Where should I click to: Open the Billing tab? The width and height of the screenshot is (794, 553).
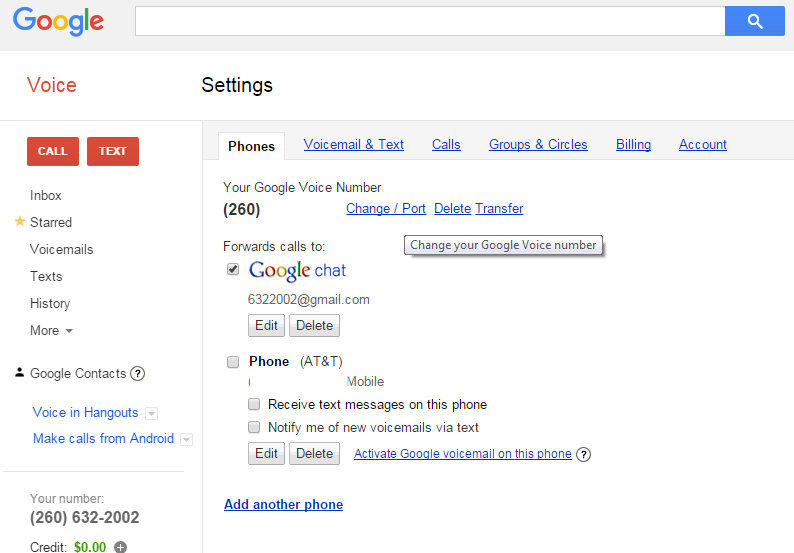pyautogui.click(x=633, y=145)
